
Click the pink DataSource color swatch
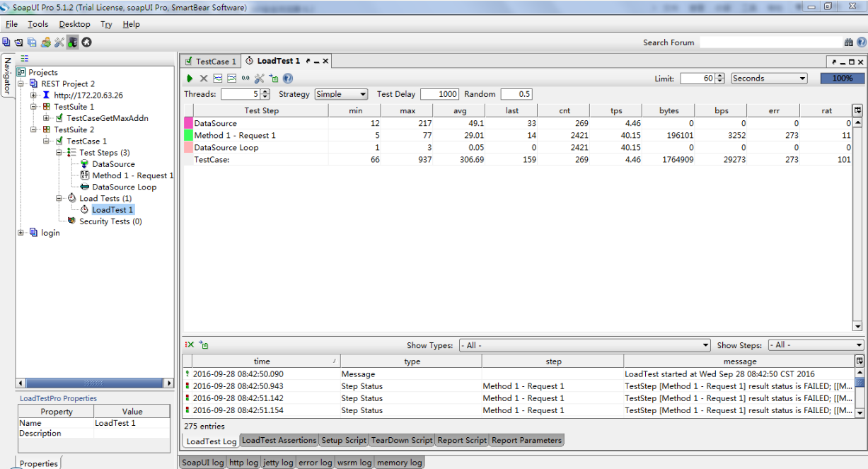188,123
